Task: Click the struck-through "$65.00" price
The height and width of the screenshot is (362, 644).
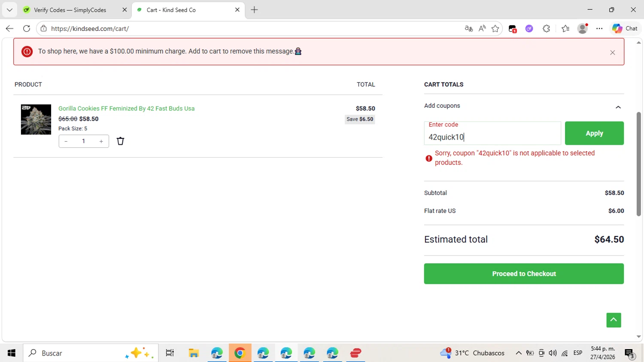Action: coord(68,119)
